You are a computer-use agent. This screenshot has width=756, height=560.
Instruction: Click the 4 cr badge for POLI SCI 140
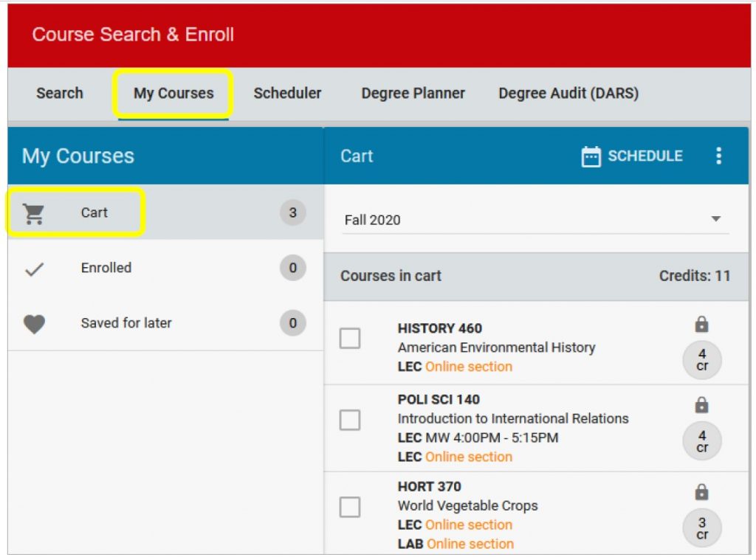(x=701, y=441)
